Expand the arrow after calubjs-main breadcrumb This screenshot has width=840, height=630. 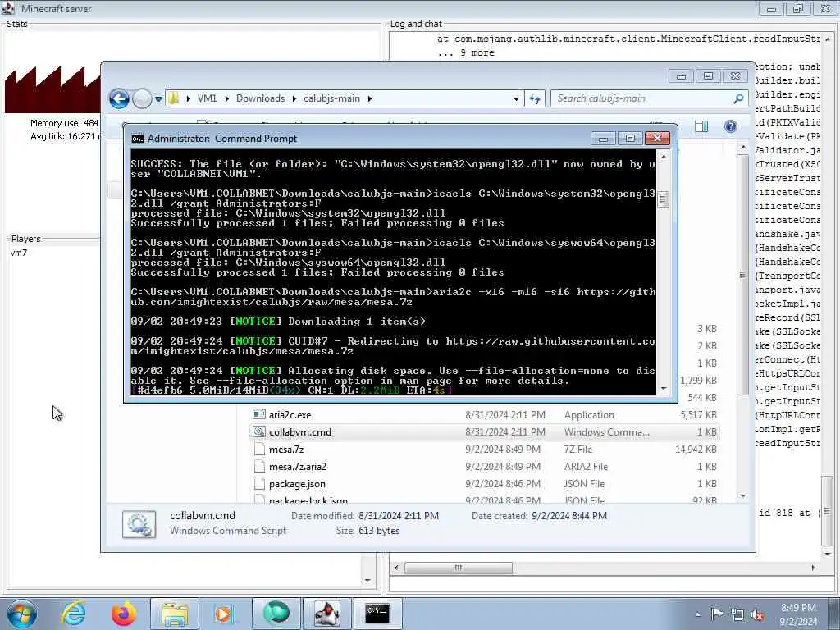tap(370, 98)
